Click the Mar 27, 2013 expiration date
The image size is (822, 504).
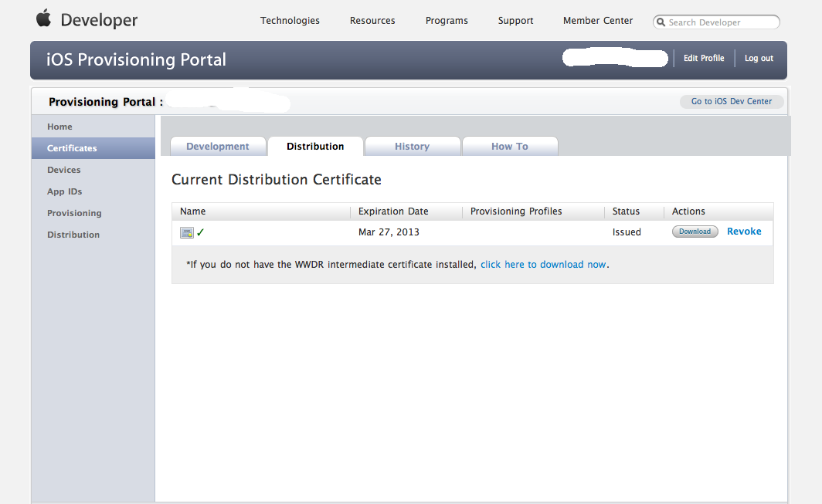pyautogui.click(x=389, y=232)
